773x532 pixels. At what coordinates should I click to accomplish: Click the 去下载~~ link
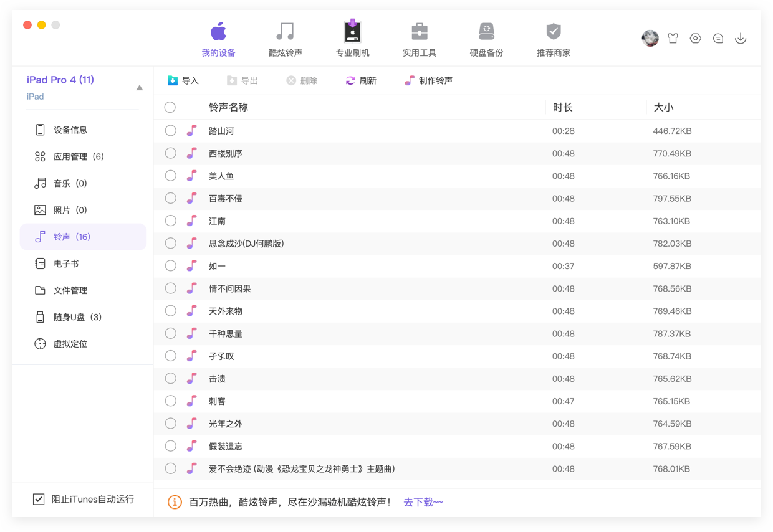[x=423, y=502]
